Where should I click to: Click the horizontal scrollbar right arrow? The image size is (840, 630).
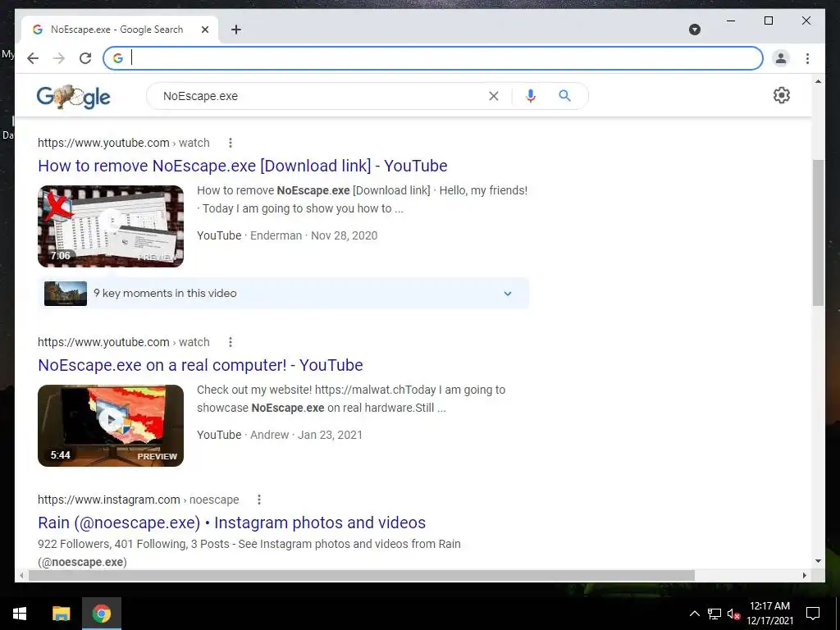tap(804, 575)
